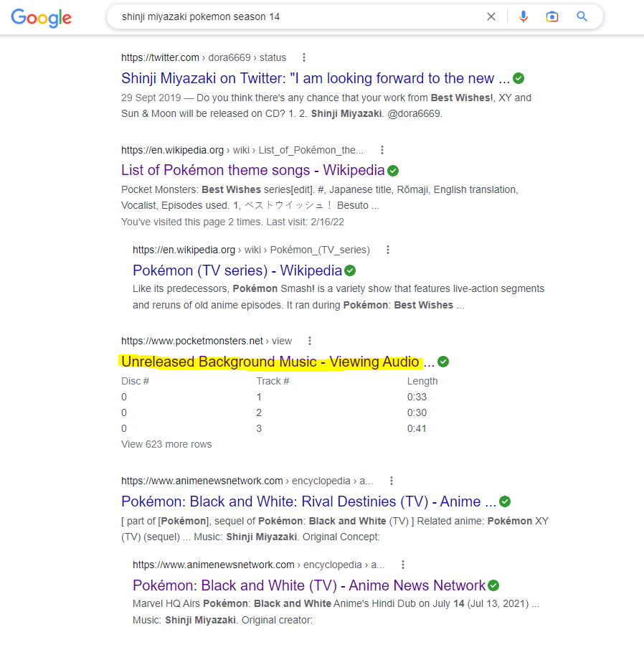Click the Disc # column header
The width and height of the screenshot is (644, 655).
(135, 381)
